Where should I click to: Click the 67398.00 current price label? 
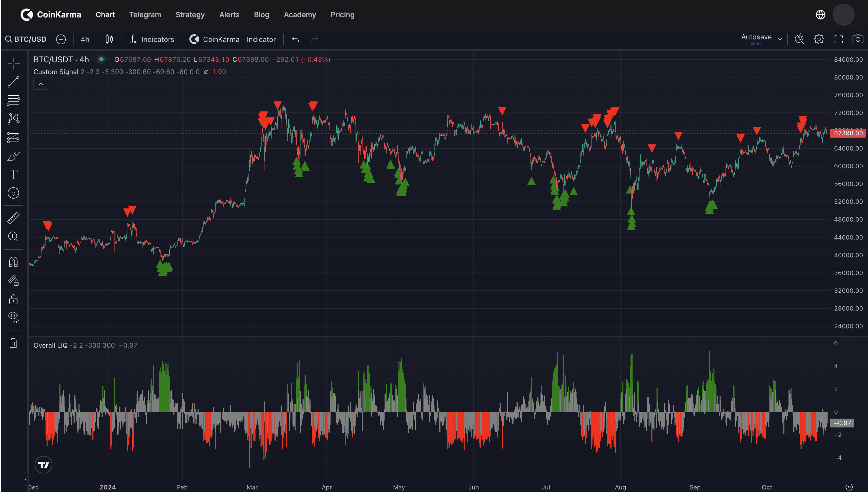pyautogui.click(x=848, y=133)
